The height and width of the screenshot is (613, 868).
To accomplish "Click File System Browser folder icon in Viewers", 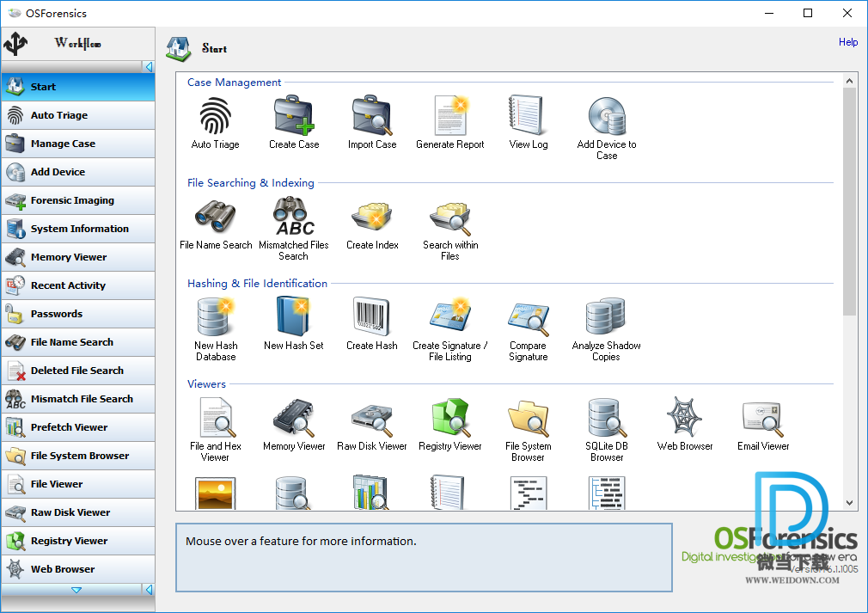I will [529, 418].
